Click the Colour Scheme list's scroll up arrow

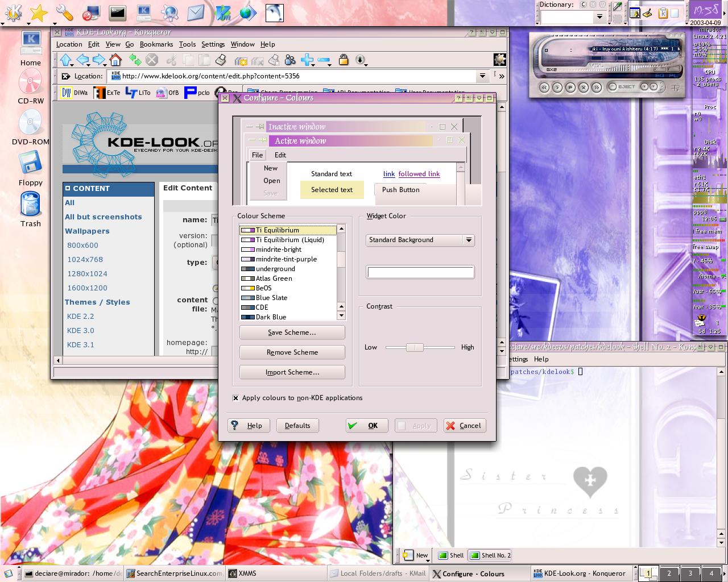(x=341, y=228)
